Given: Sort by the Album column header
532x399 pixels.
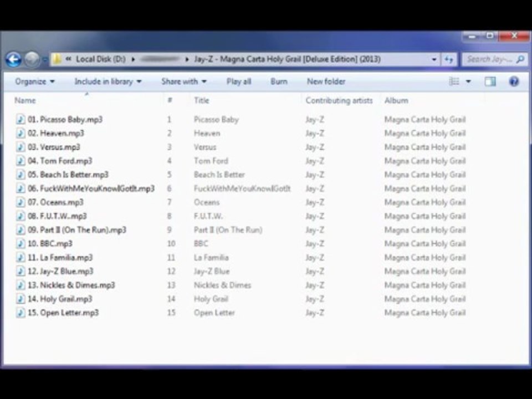Looking at the screenshot, I should click(396, 100).
